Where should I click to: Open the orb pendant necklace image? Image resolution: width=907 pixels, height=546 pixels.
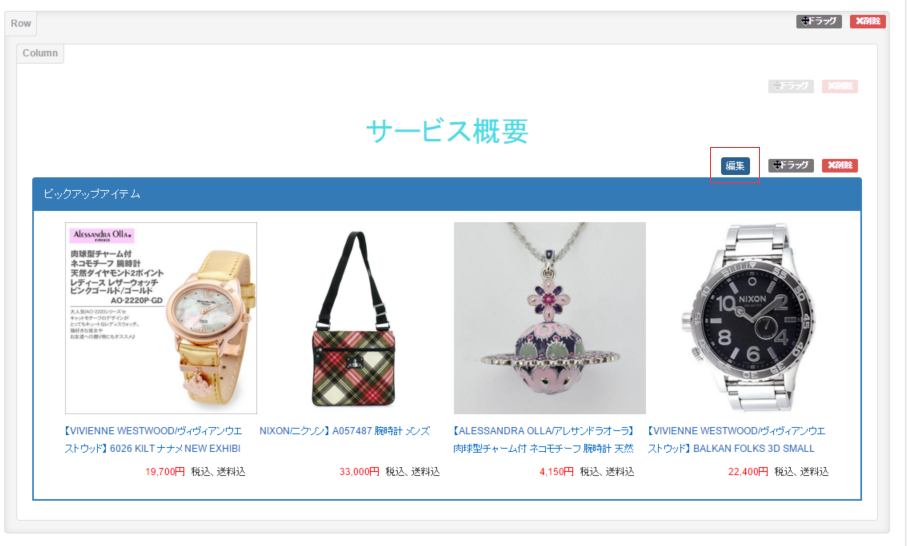(x=550, y=318)
